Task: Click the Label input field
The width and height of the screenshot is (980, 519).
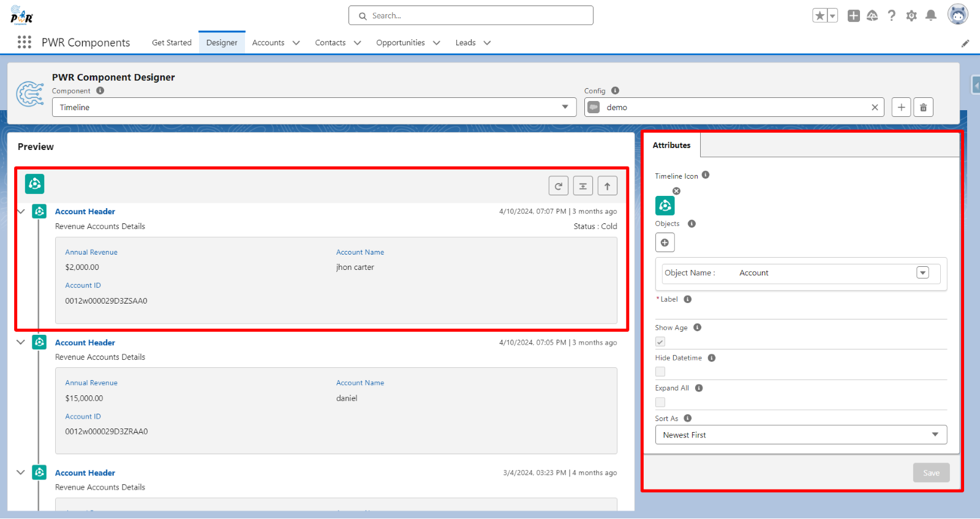Action: coord(801,312)
